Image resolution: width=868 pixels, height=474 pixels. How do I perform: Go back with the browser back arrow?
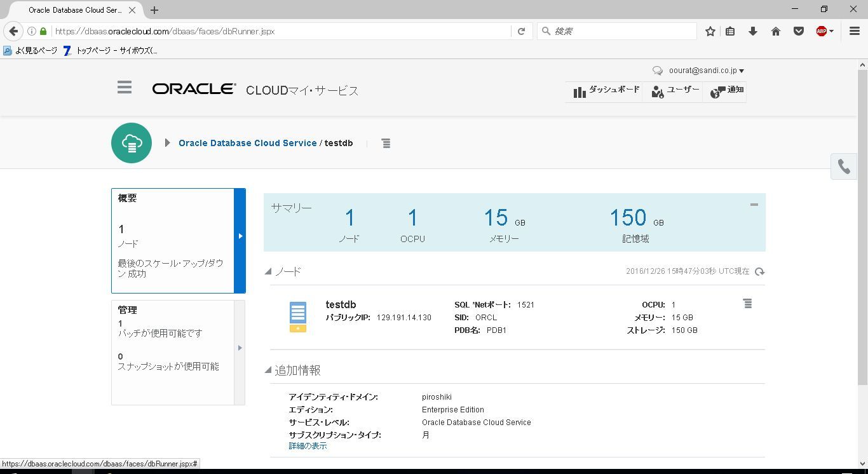13,31
